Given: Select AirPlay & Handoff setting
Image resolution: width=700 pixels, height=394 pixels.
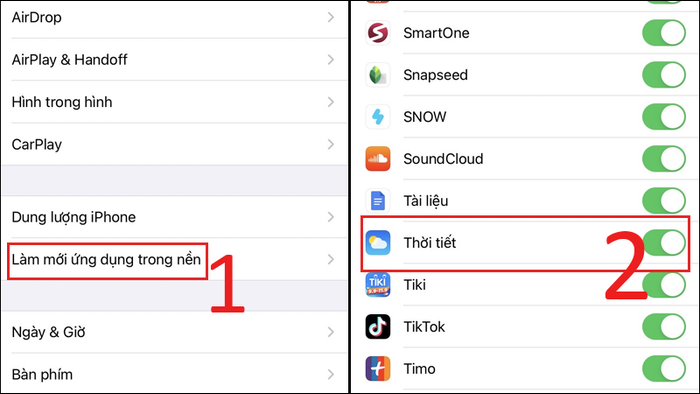Looking at the screenshot, I should coord(174,59).
